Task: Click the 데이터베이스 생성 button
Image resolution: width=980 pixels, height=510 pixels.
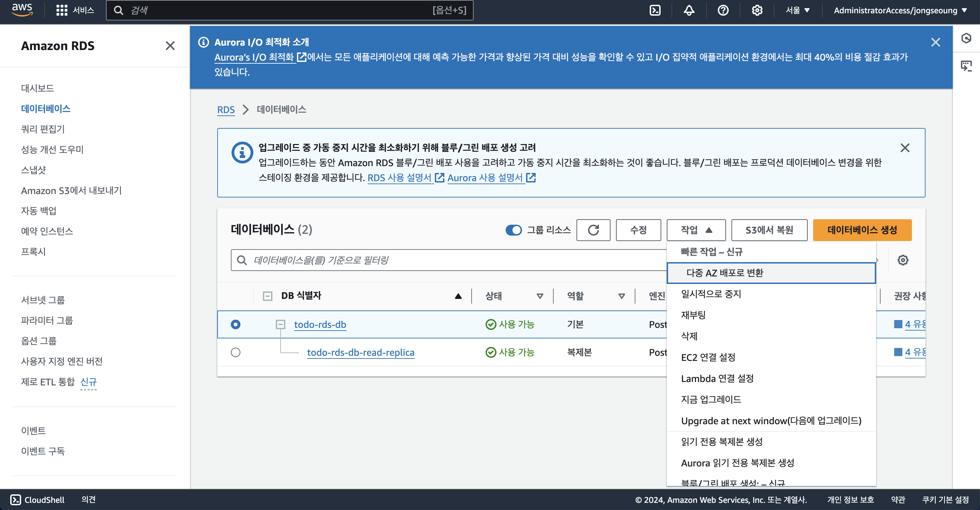Action: [x=862, y=230]
